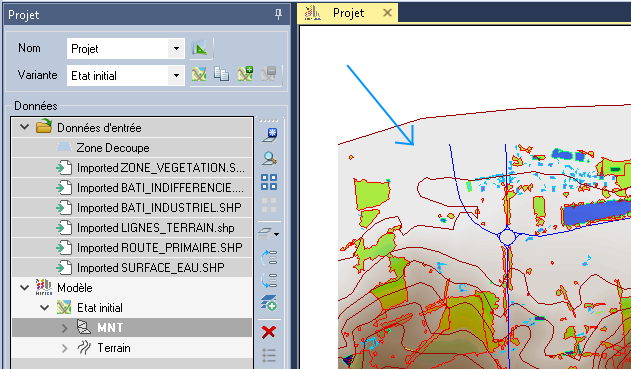This screenshot has width=631, height=369.
Task: Click the add layer icon with green plus
Action: [269, 303]
